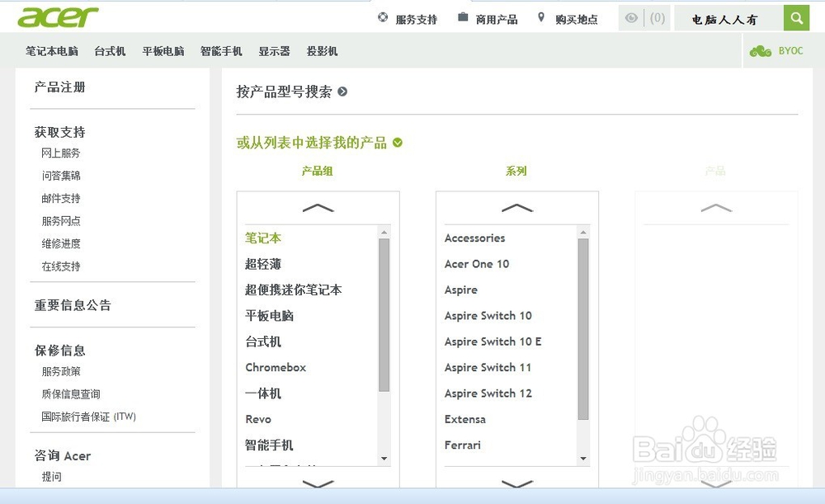Open the 笔记本电脑 menu
825x504 pixels.
(x=51, y=51)
